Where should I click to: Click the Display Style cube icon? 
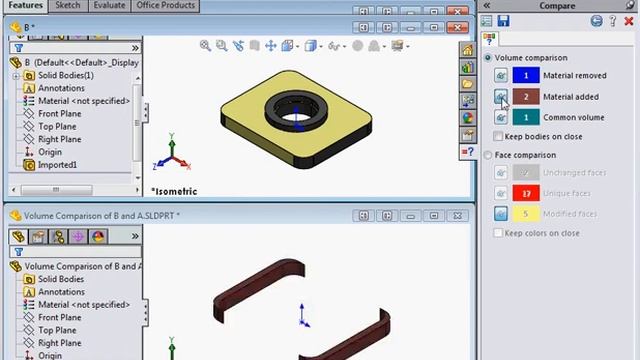tap(311, 46)
